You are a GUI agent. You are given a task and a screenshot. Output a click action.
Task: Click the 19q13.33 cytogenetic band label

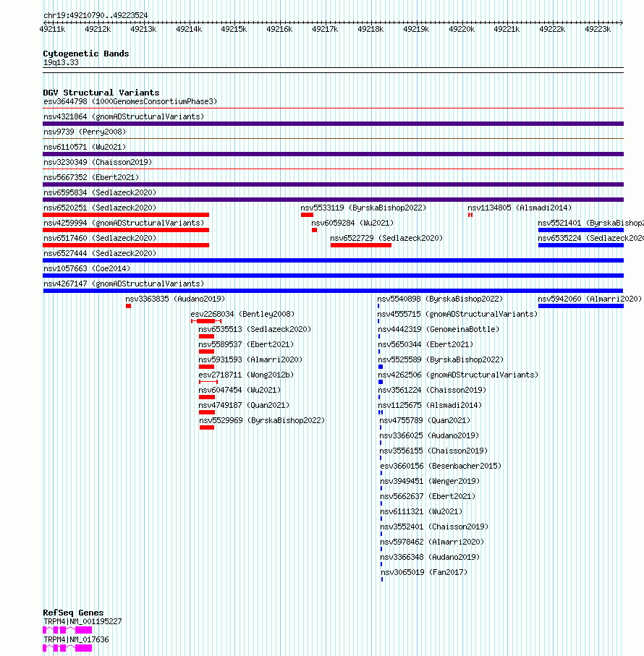61,62
